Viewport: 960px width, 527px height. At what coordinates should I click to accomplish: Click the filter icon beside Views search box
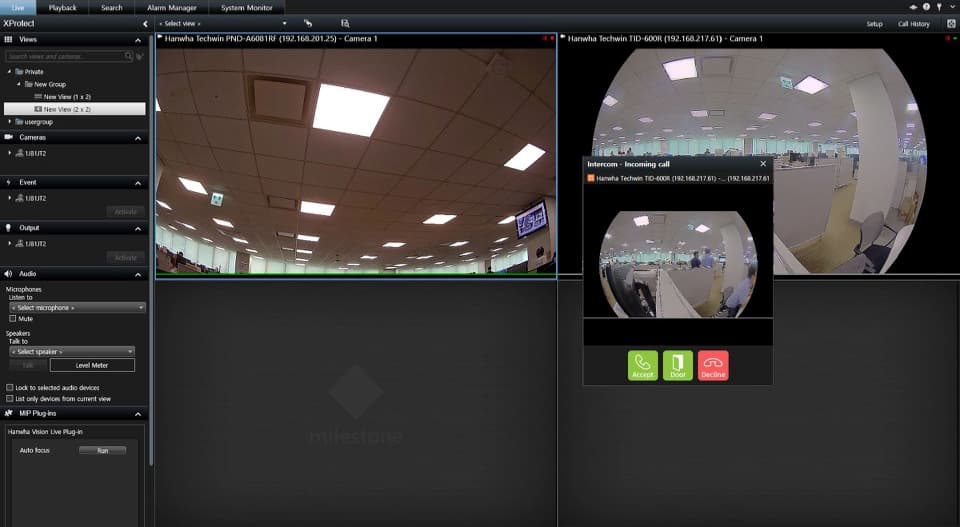click(x=140, y=56)
